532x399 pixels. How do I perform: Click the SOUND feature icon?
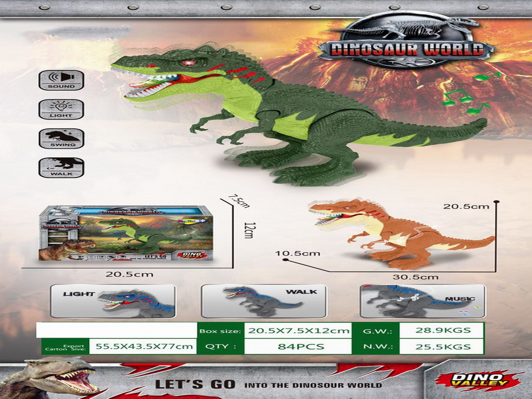(x=61, y=79)
